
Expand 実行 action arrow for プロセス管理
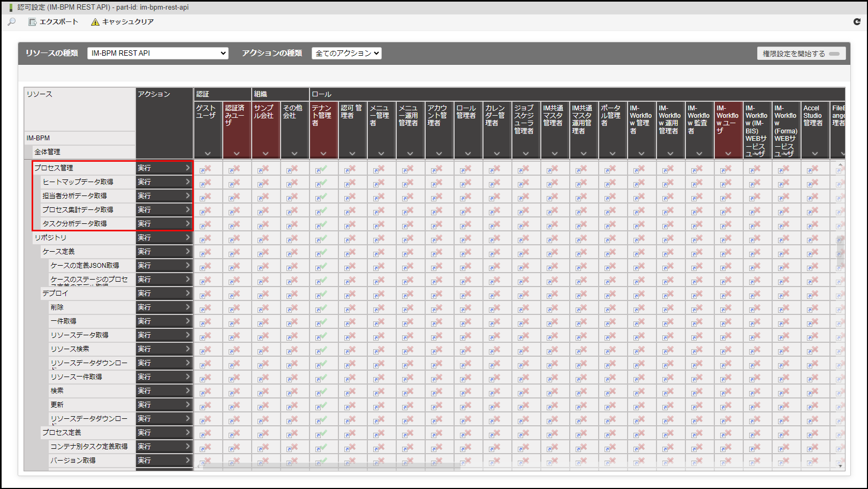point(187,168)
